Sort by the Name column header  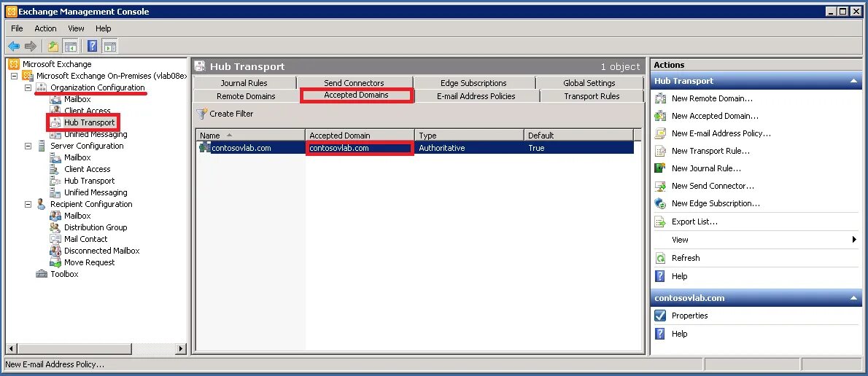[x=250, y=136]
